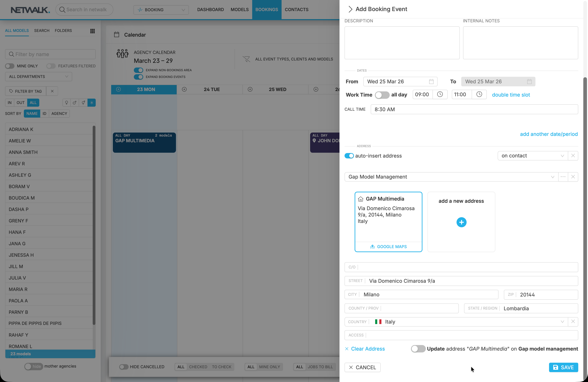Click the blue plus add address icon
Viewport: 588px width, 382px height.
pyautogui.click(x=461, y=222)
